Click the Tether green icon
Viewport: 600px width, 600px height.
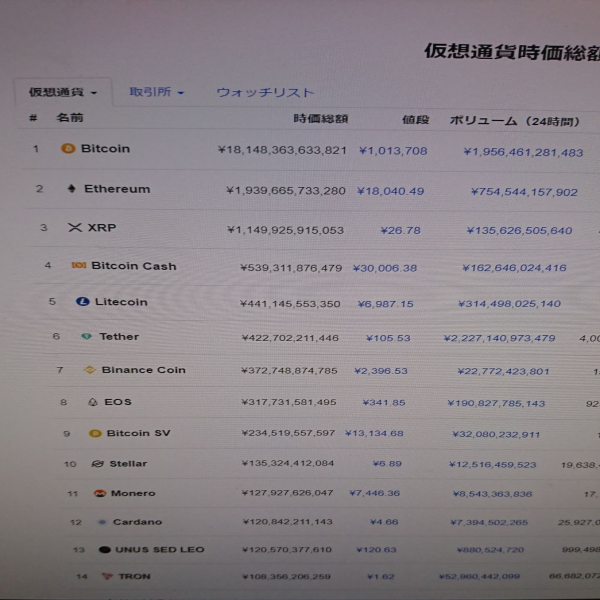pyautogui.click(x=86, y=336)
